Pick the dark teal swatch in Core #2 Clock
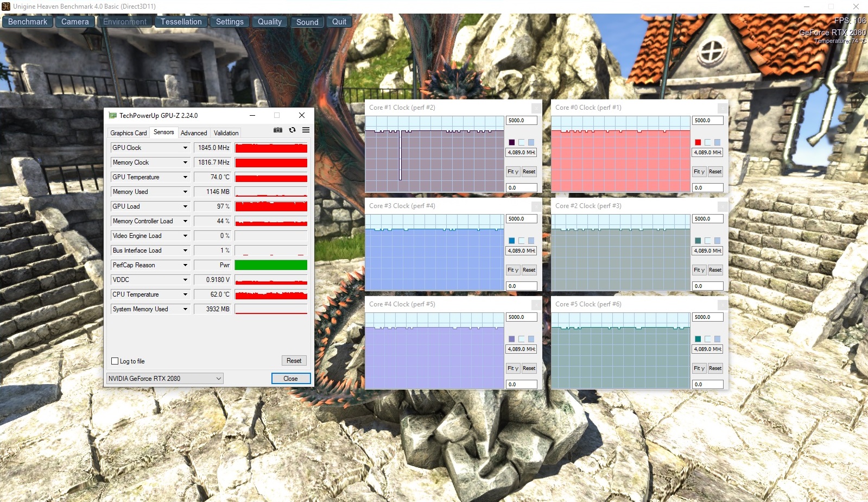Image resolution: width=868 pixels, height=502 pixels. (x=698, y=241)
